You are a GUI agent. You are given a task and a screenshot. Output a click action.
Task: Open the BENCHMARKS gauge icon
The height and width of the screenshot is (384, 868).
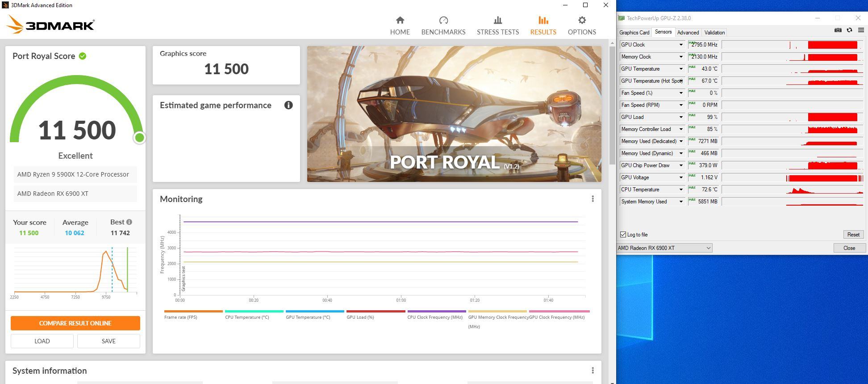(443, 21)
